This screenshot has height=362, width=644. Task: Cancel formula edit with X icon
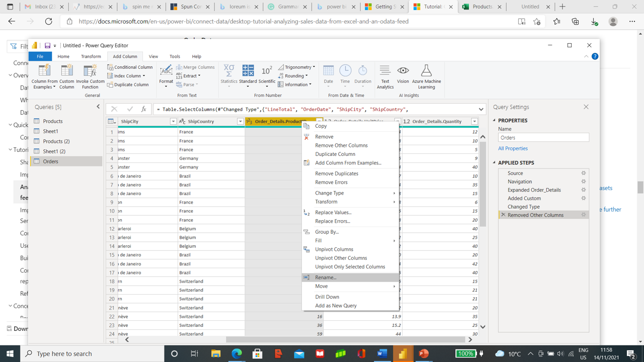[x=114, y=109]
